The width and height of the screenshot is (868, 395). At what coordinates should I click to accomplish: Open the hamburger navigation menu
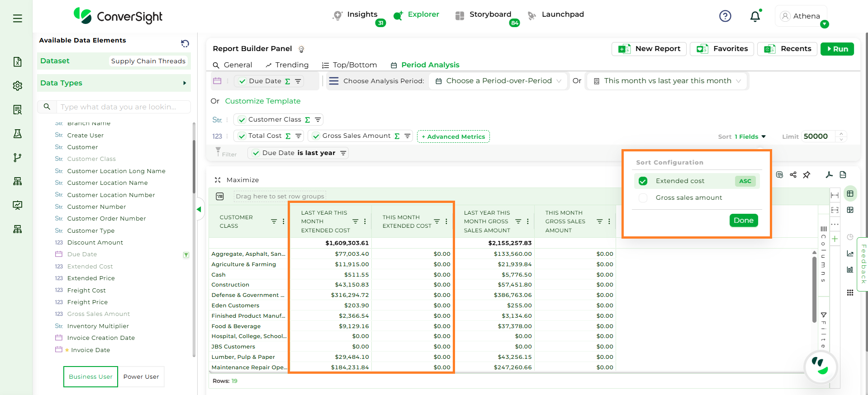[17, 19]
